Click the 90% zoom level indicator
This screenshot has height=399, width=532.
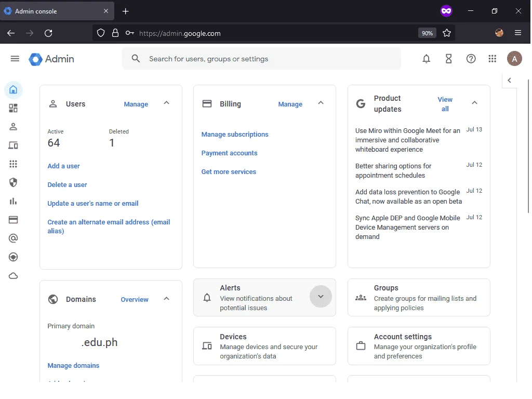tap(427, 33)
